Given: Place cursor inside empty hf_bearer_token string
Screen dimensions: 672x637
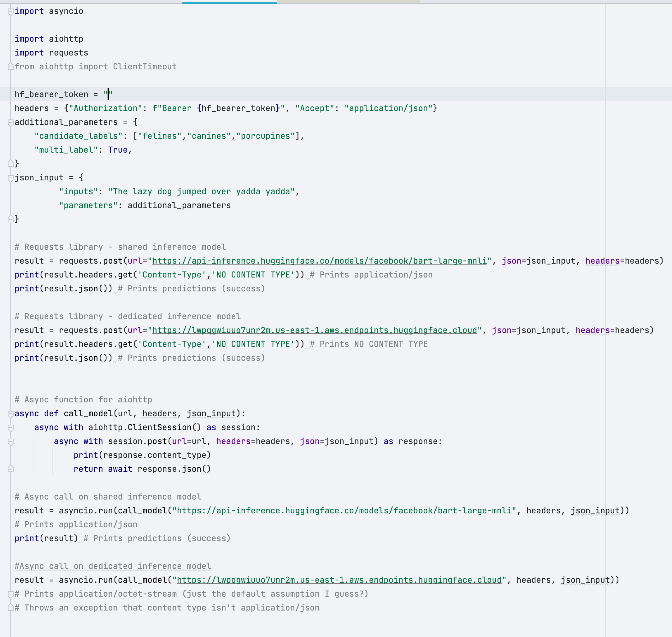Looking at the screenshot, I should pos(109,94).
